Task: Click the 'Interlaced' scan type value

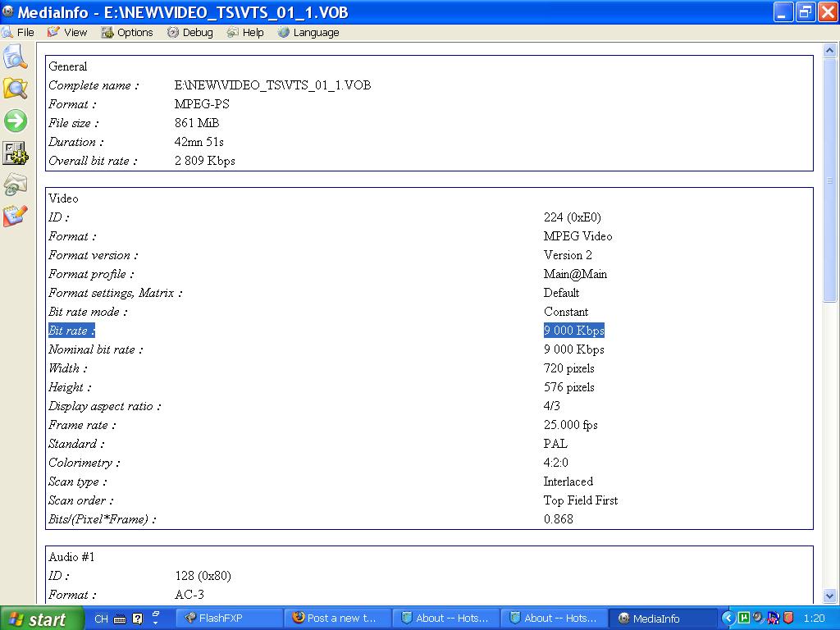Action: pyautogui.click(x=568, y=481)
